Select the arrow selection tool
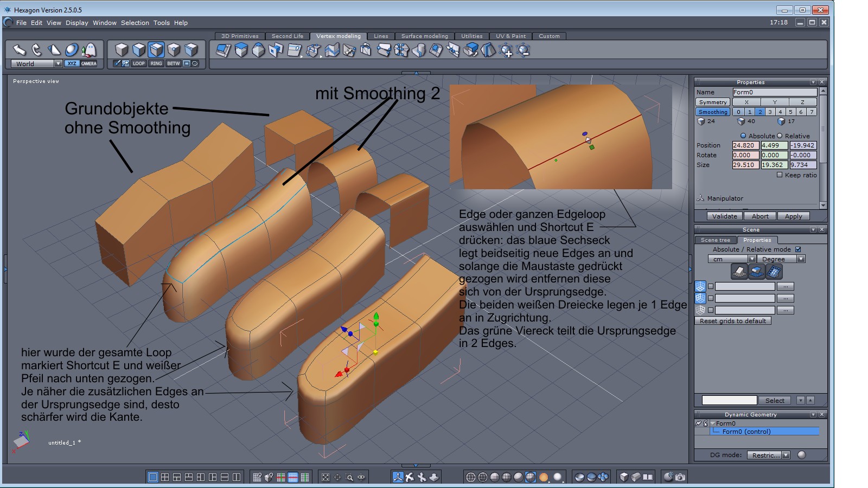Screen dimensions: 868x488 tap(20, 50)
